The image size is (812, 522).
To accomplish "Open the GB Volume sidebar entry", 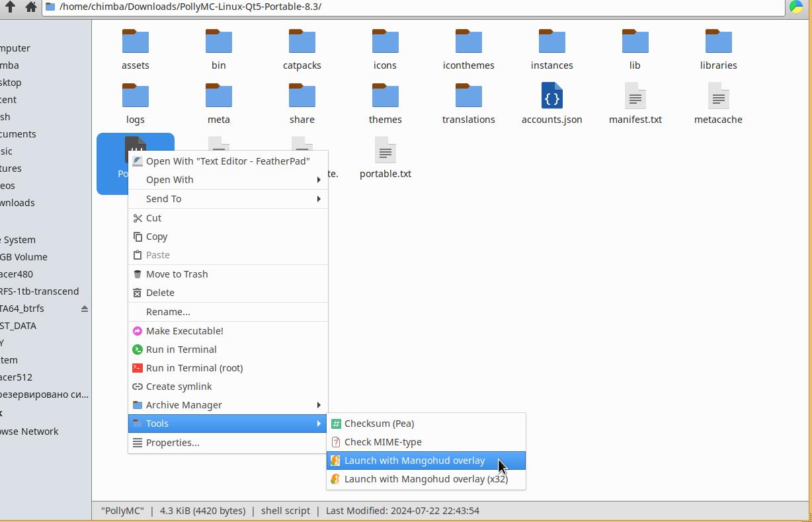I will pos(24,257).
